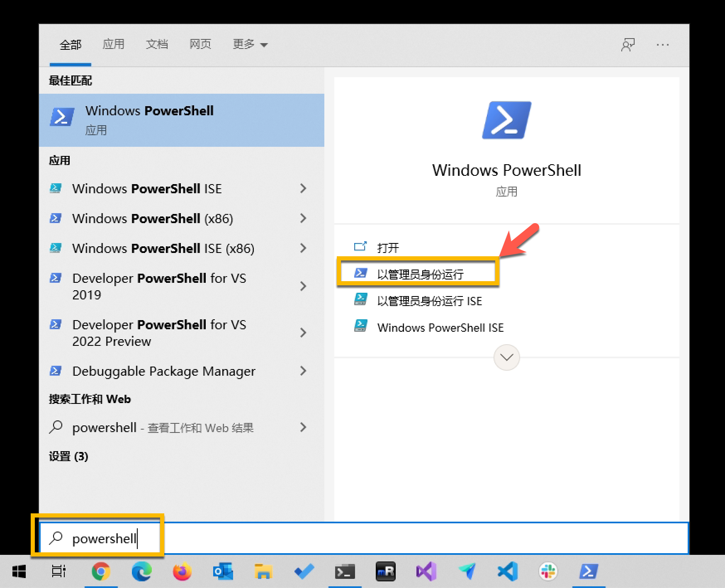Open Task View from the taskbar
The height and width of the screenshot is (588, 725).
pyautogui.click(x=58, y=572)
